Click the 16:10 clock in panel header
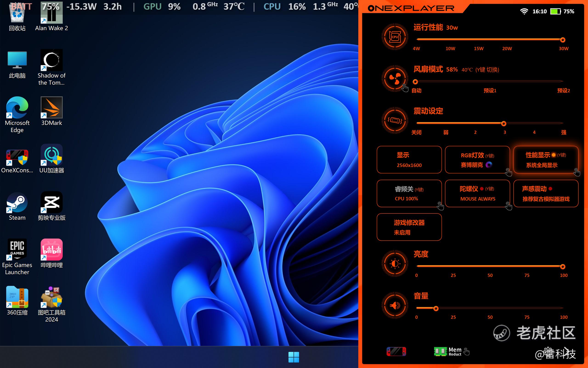 (539, 11)
